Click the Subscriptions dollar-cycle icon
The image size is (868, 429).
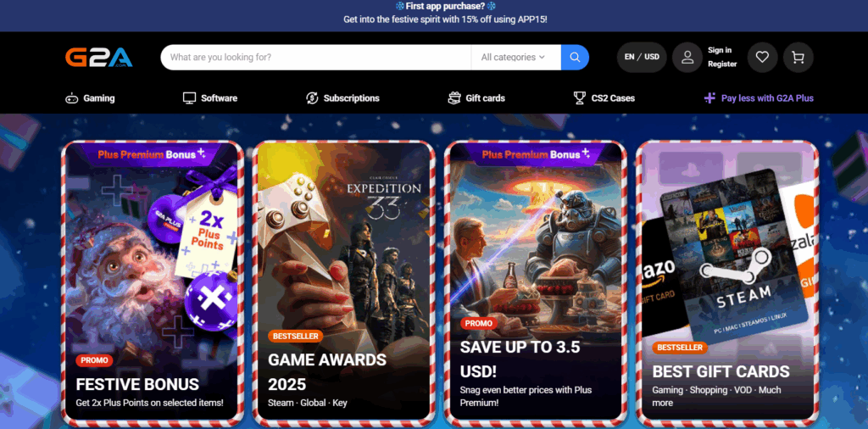pos(312,98)
